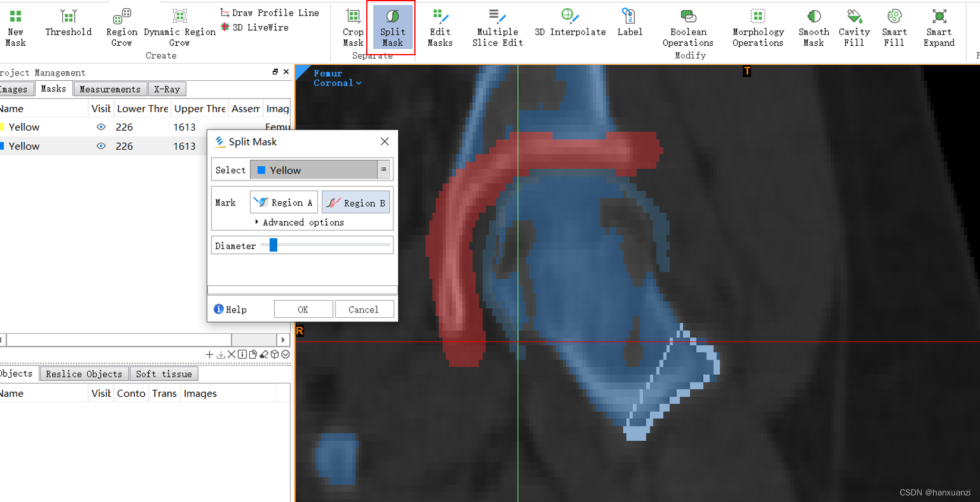Click the masks list right scroll arrow
980x502 pixels.
283,340
